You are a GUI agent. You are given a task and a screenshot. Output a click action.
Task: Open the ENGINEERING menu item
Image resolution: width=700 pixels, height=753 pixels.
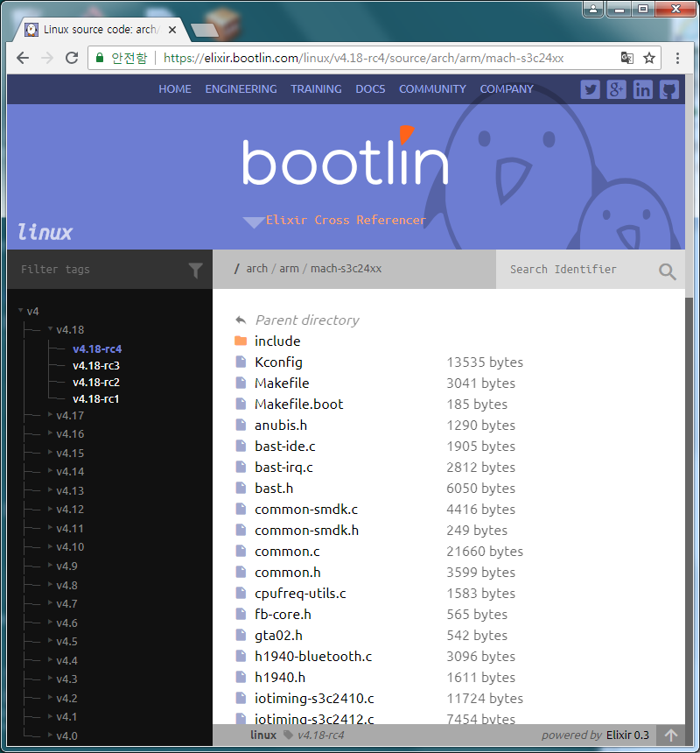click(x=241, y=89)
